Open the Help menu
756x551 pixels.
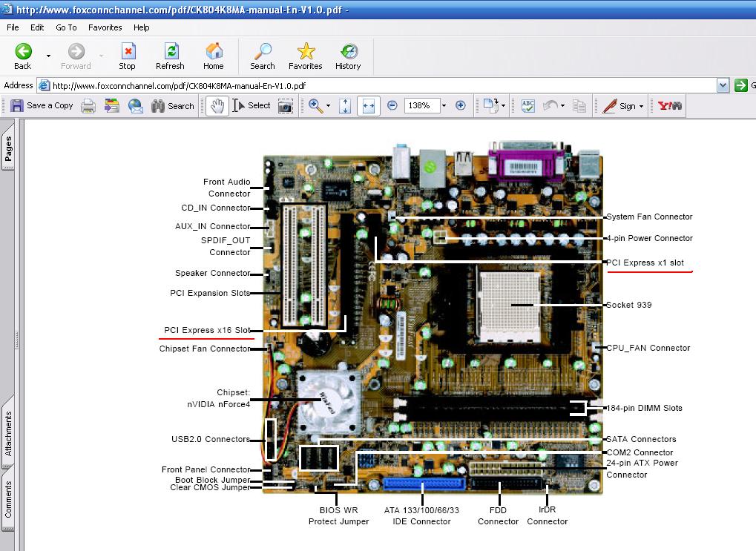point(141,27)
